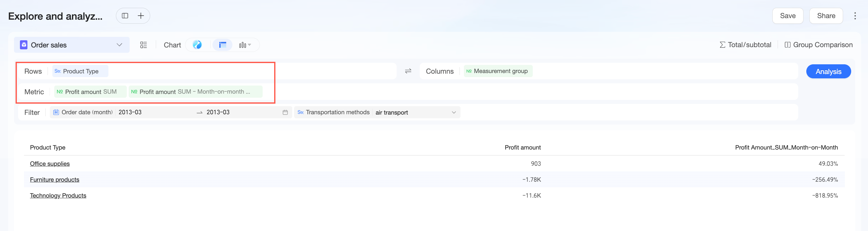The image size is (868, 231).
Task: Click the Order sales dataset cube icon
Action: pyautogui.click(x=24, y=45)
